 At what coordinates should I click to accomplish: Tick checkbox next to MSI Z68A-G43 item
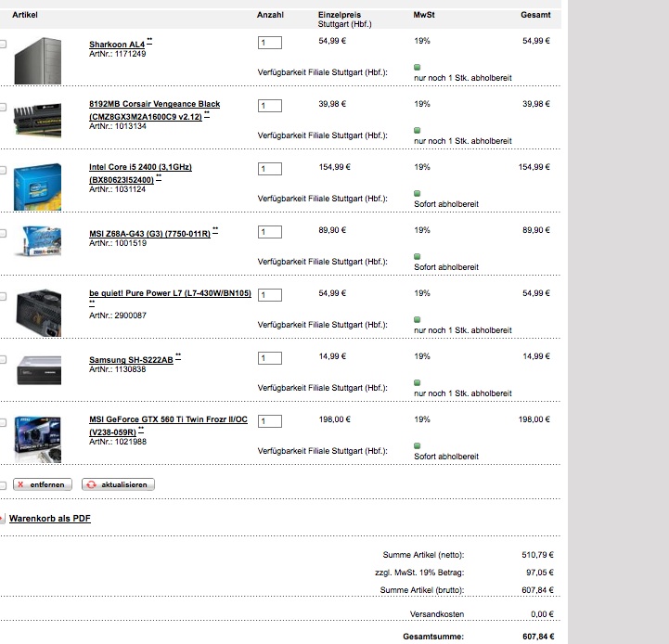tap(3, 234)
